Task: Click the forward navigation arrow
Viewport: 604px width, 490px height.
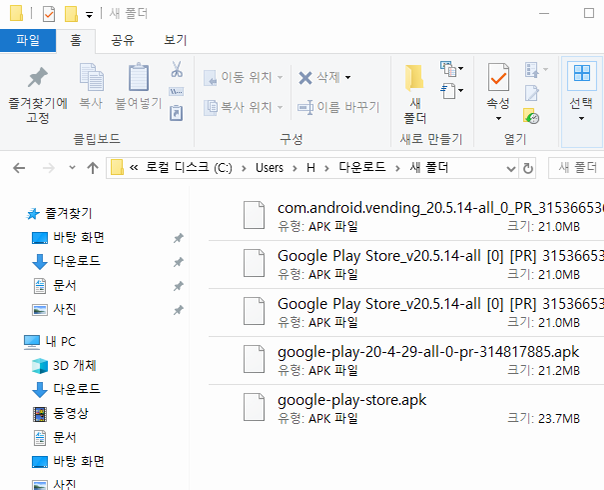Action: tap(48, 168)
